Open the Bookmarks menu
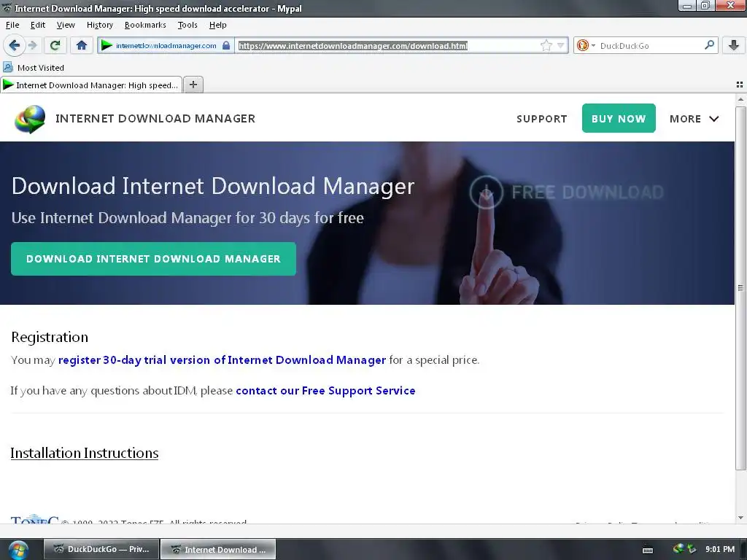747x560 pixels. [145, 25]
